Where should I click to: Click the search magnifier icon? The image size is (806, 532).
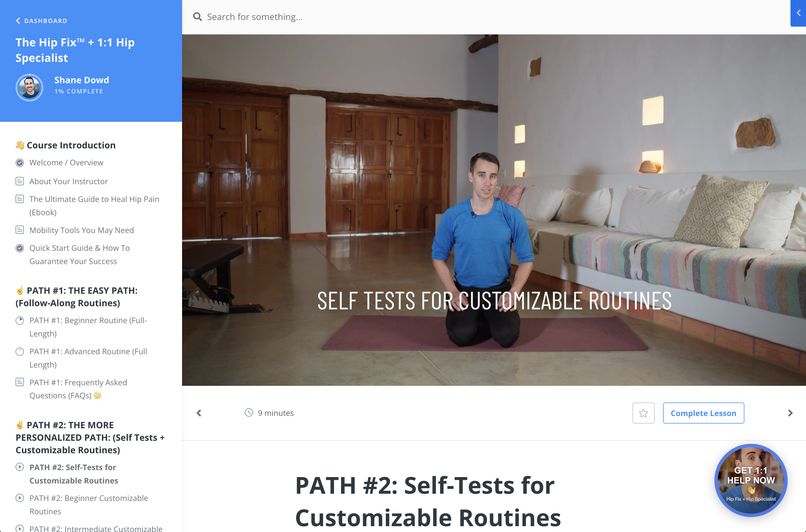197,17
